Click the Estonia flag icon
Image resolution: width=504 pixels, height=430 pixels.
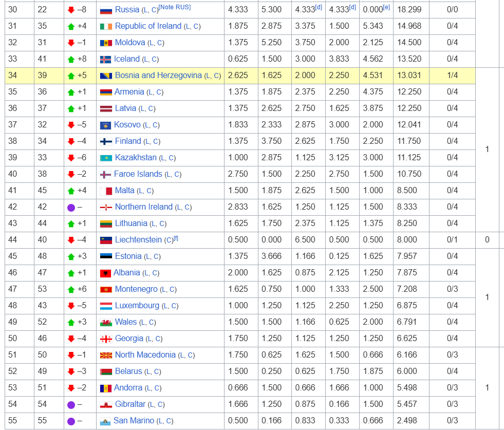tap(106, 256)
